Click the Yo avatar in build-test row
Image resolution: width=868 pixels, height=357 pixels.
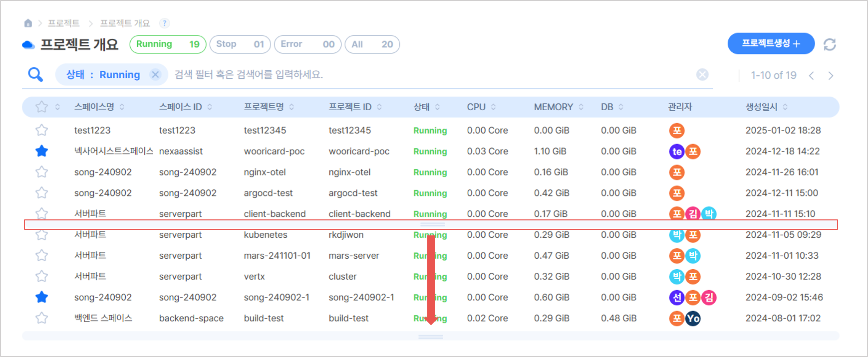(693, 318)
